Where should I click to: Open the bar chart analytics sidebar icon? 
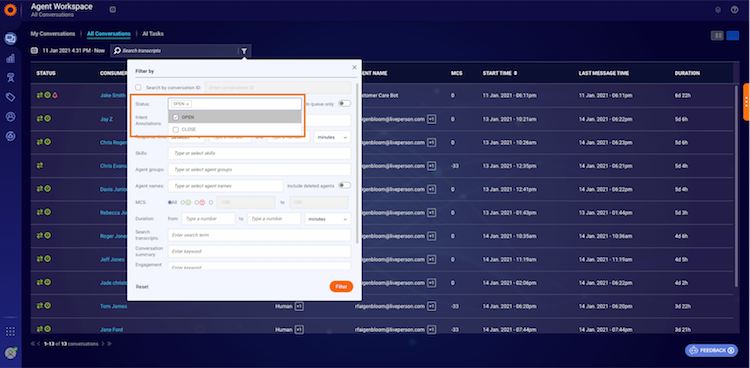(10, 58)
